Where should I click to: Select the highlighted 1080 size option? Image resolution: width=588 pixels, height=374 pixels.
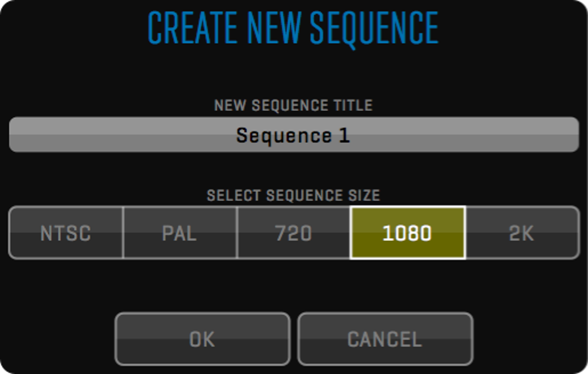click(408, 233)
